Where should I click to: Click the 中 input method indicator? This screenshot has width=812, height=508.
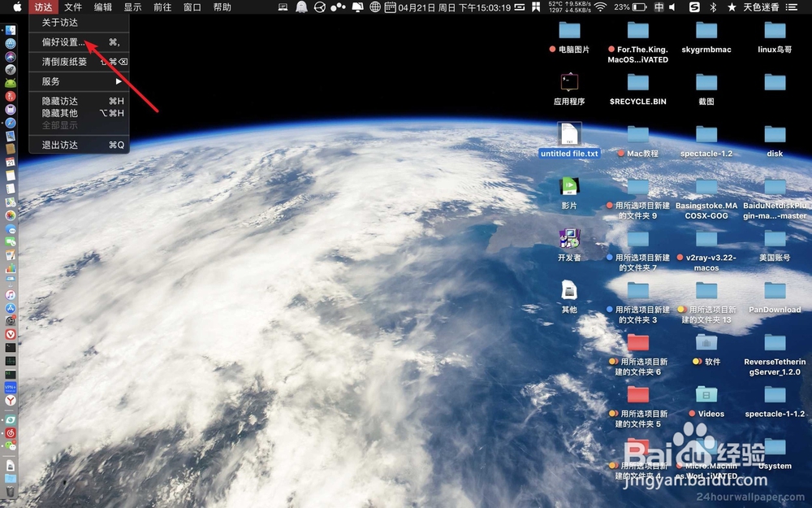pyautogui.click(x=659, y=7)
